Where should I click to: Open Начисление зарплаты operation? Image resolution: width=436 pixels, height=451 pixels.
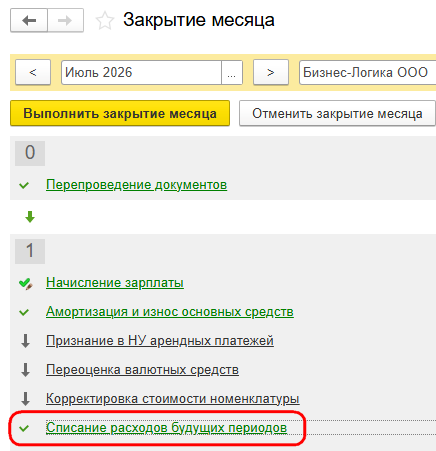tap(115, 283)
